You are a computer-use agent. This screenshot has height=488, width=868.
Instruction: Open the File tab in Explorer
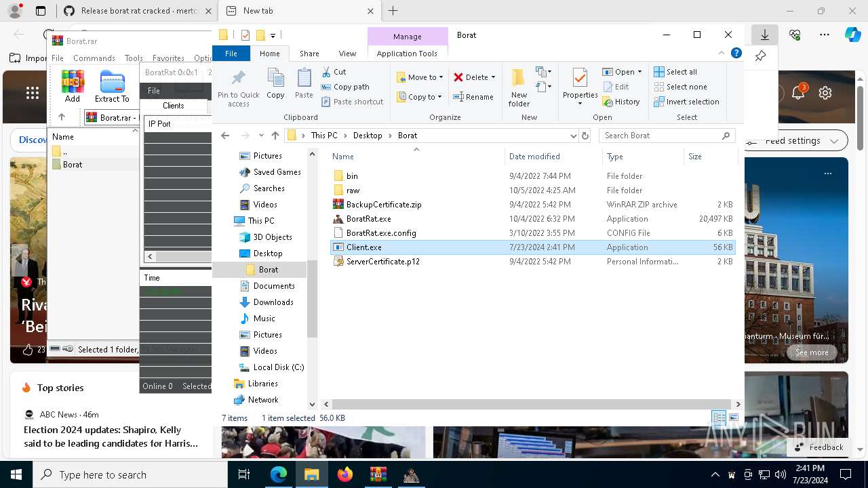click(x=231, y=54)
